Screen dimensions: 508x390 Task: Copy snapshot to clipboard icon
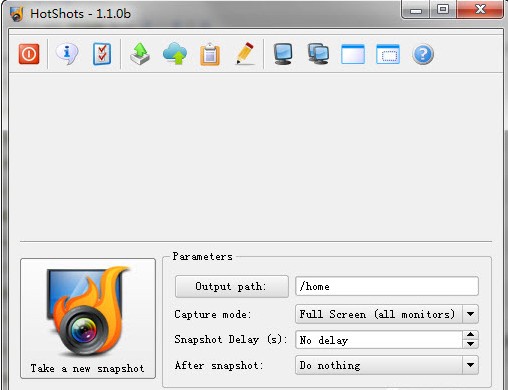tap(210, 54)
